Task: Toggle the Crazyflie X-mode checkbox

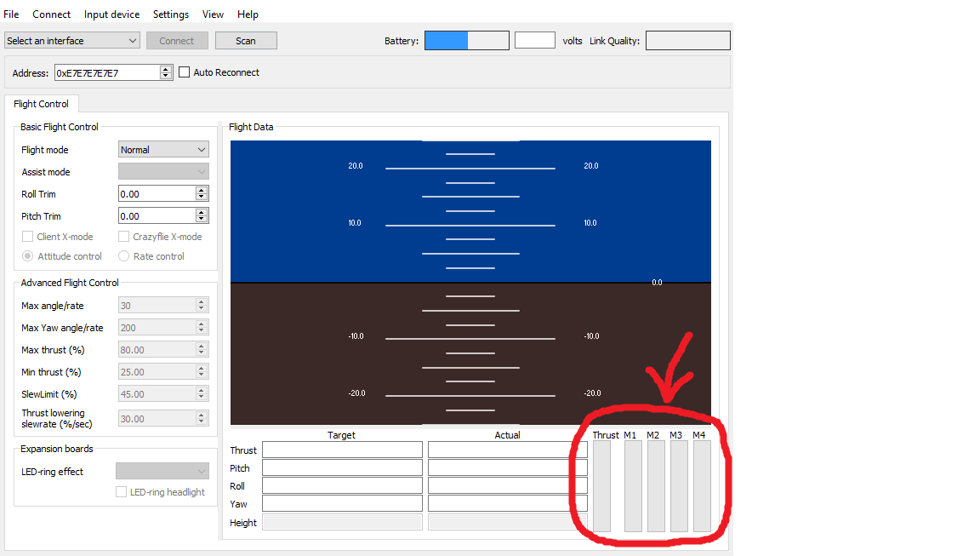Action: pyautogui.click(x=123, y=237)
